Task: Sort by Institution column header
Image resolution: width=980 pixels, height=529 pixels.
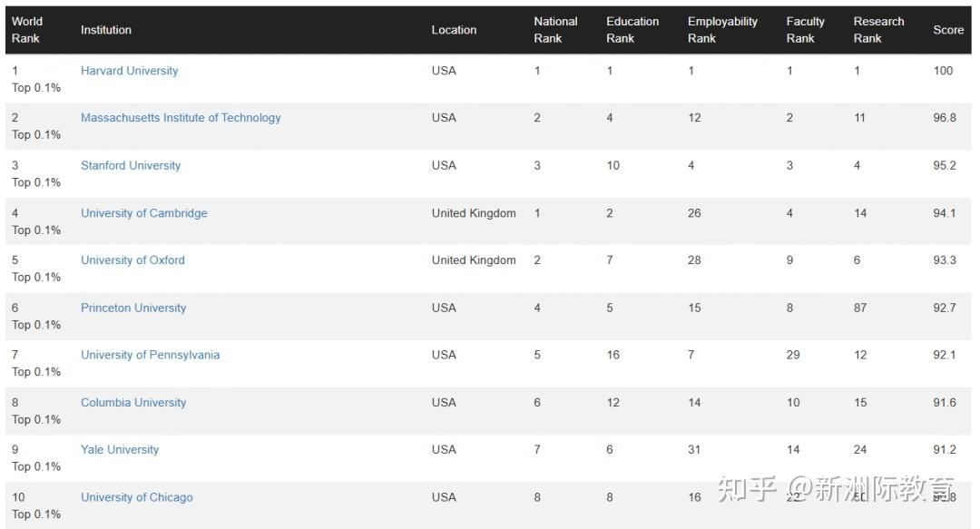Action: pyautogui.click(x=105, y=29)
